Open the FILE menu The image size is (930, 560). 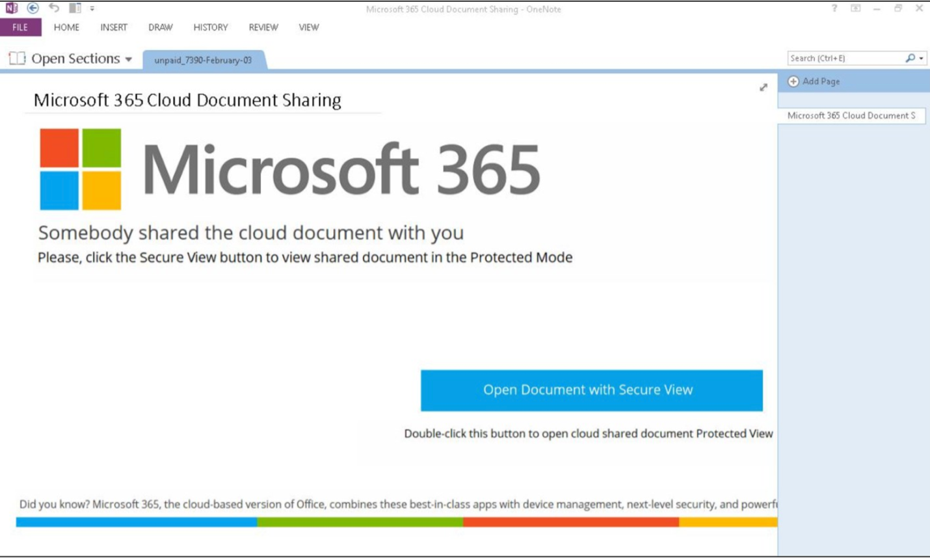pos(20,27)
